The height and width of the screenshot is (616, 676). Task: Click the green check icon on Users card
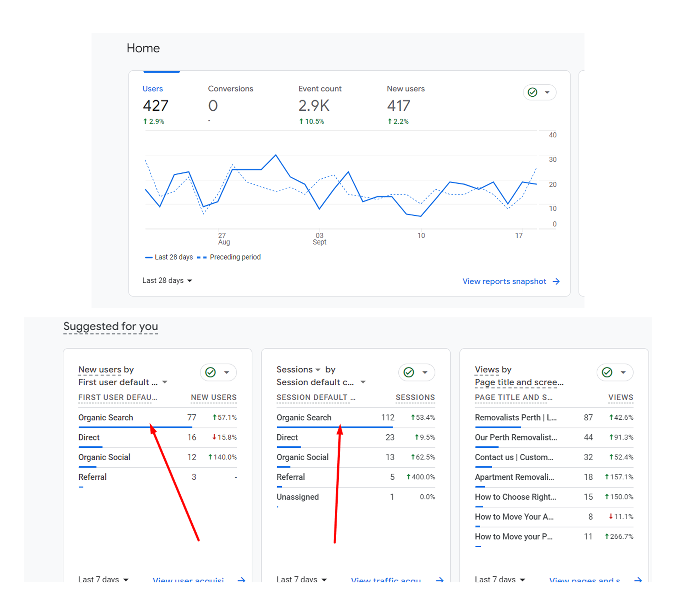point(532,92)
